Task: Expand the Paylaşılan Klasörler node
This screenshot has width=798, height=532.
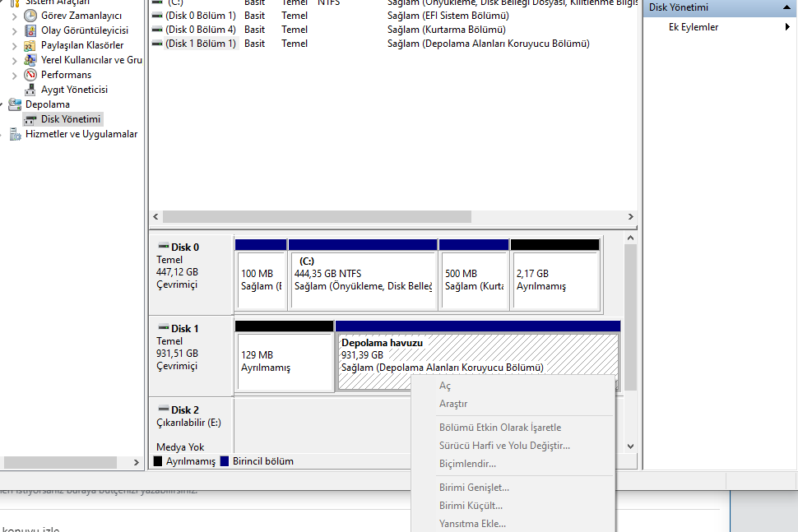Action: pyautogui.click(x=14, y=46)
